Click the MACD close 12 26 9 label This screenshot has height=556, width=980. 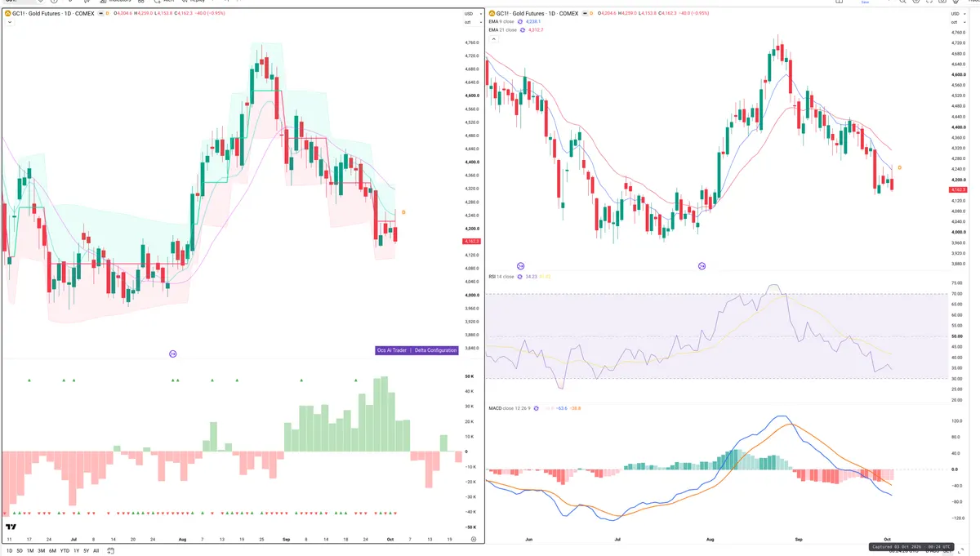click(x=510, y=407)
